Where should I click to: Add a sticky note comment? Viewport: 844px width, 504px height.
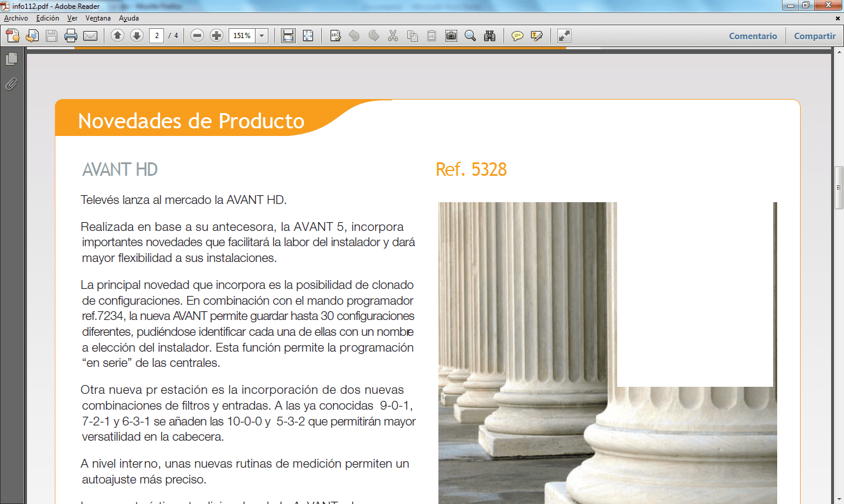[x=517, y=36]
